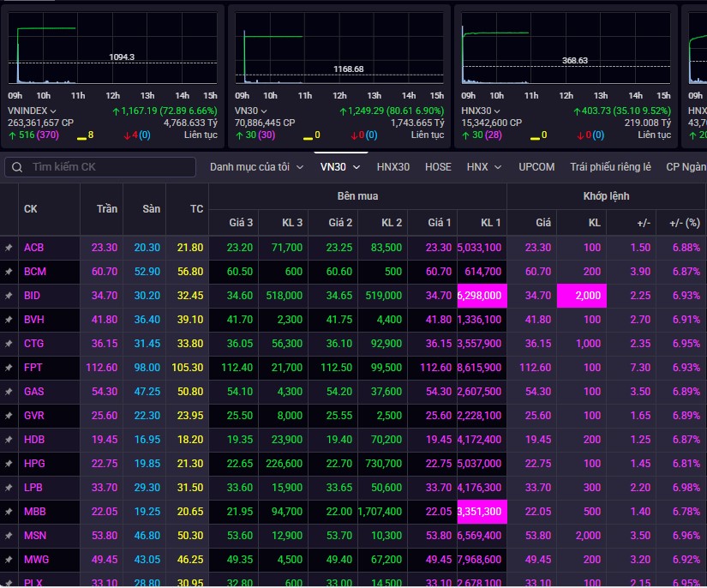Pin the FPT stock row

pos(9,368)
